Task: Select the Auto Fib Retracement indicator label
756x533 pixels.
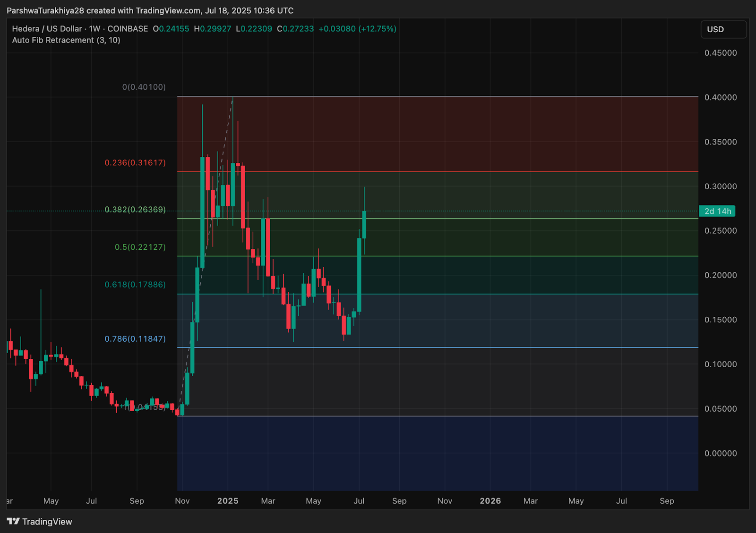Action: click(x=66, y=40)
